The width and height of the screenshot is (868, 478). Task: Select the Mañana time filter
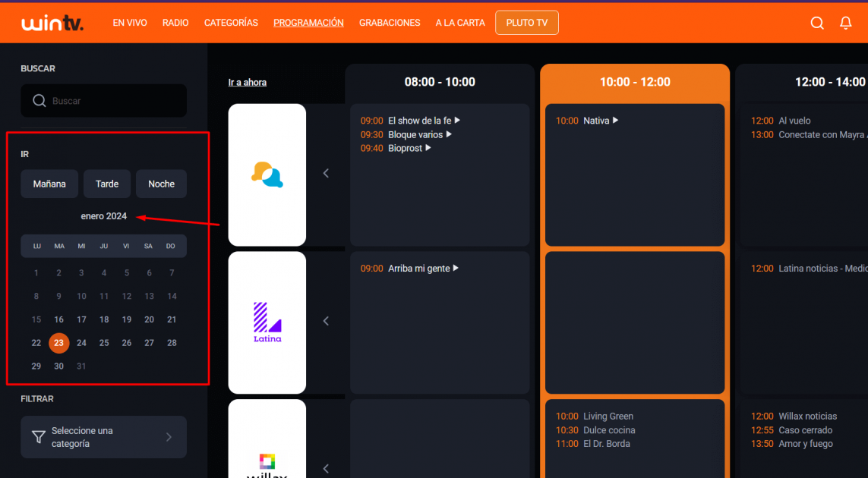tap(49, 184)
